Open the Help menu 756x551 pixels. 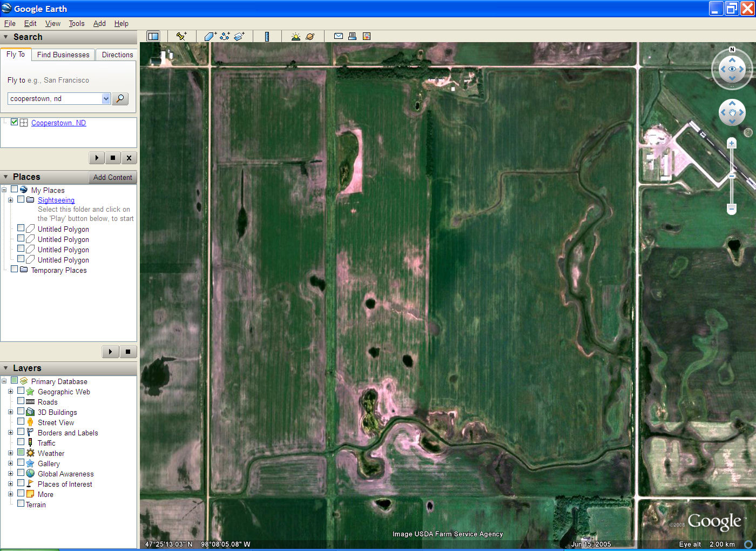pos(122,23)
